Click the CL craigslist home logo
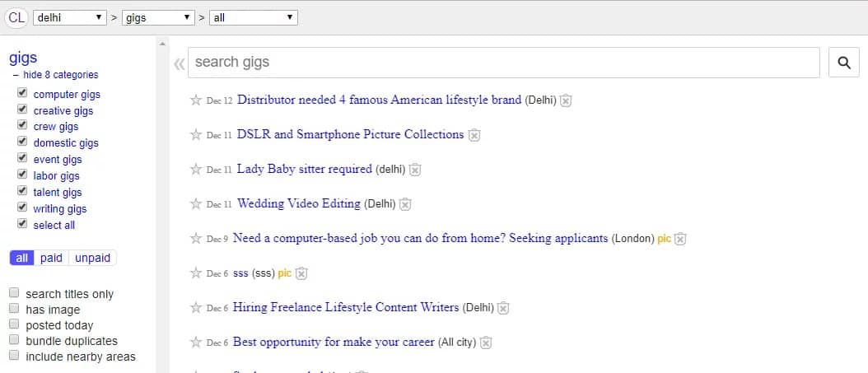Screen dimensions: 868x373 16,18
